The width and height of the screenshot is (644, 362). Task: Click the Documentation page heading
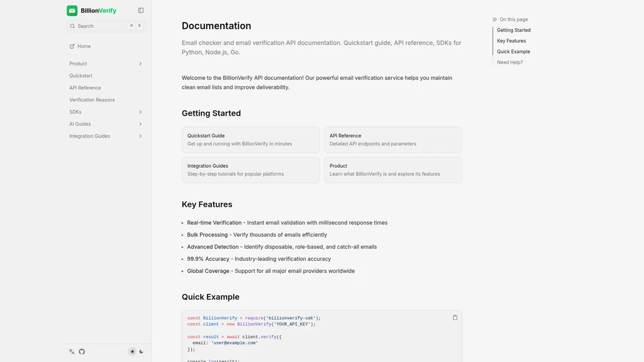(x=216, y=26)
